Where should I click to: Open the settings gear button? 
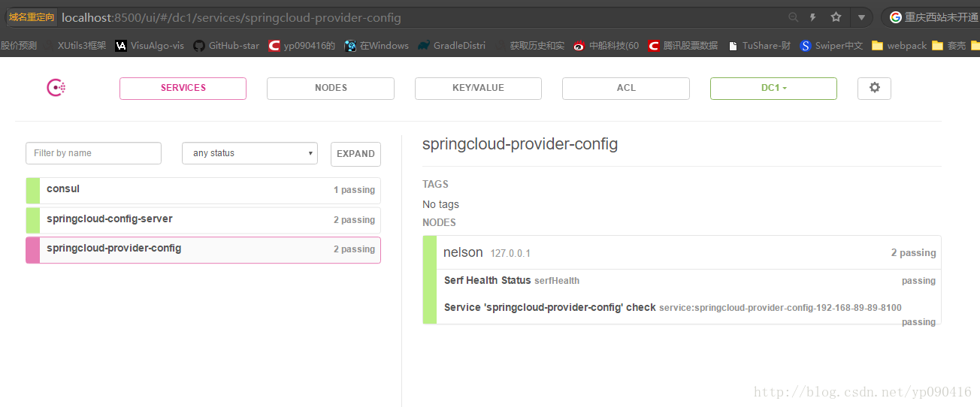(x=874, y=88)
